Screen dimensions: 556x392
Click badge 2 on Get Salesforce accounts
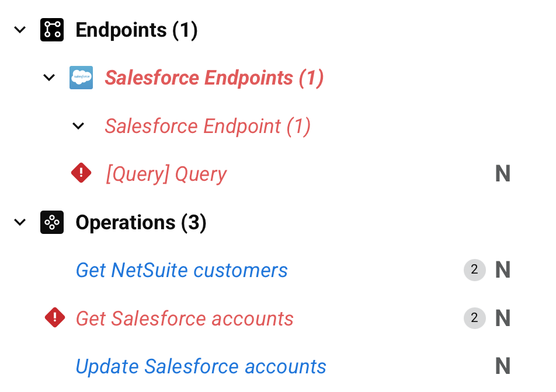click(x=474, y=318)
